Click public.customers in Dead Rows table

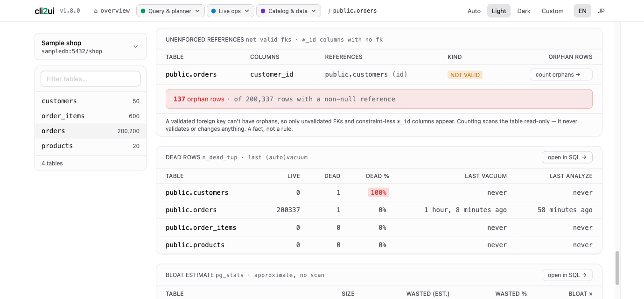(197, 192)
